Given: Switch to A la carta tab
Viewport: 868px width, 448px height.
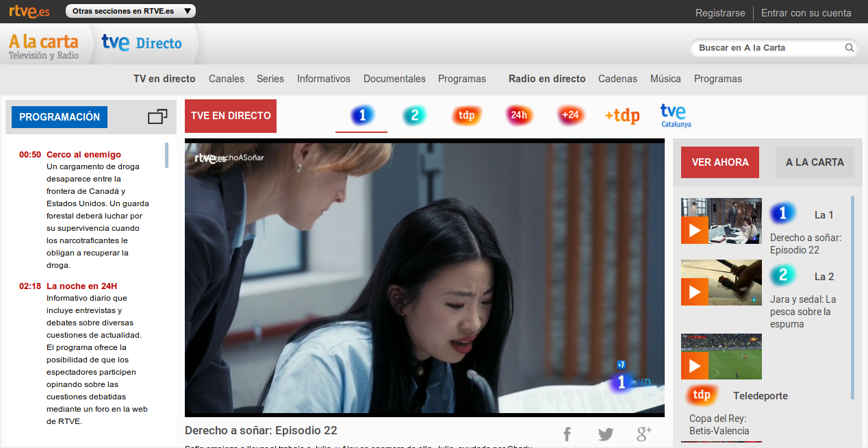Looking at the screenshot, I should click(815, 162).
